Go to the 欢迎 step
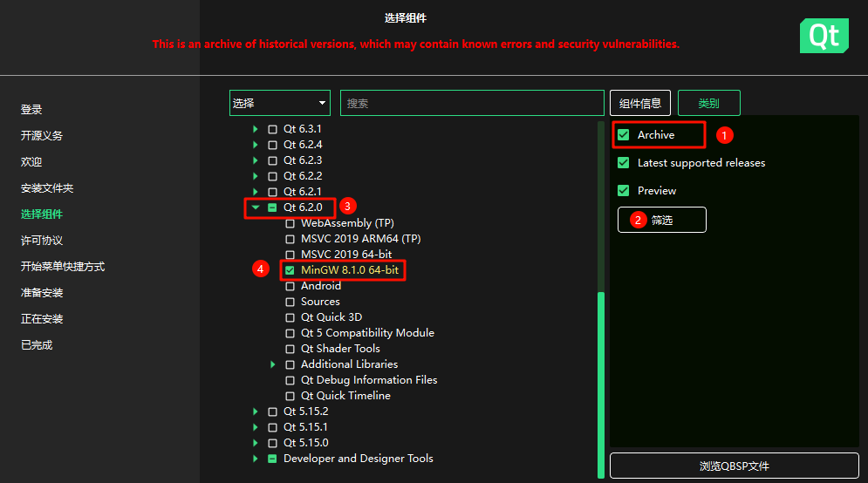The height and width of the screenshot is (483, 868). click(31, 162)
